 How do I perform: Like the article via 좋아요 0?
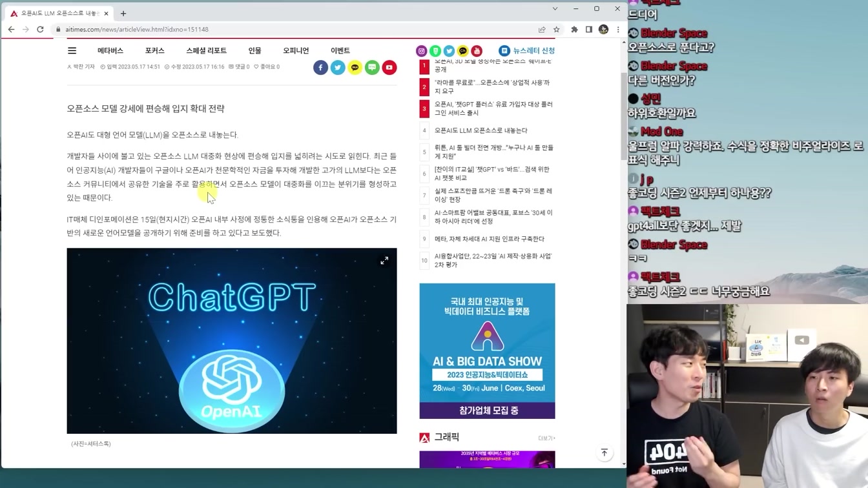coord(267,66)
